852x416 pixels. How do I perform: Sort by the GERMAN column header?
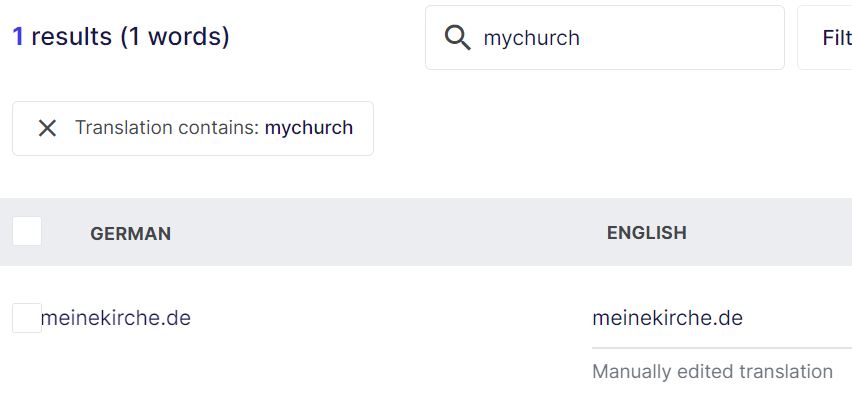(130, 233)
